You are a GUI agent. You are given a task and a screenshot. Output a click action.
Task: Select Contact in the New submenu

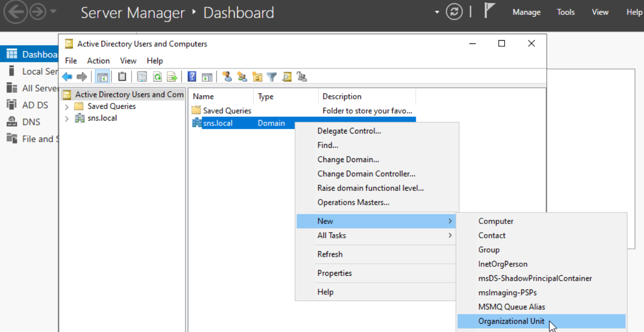tap(542, 235)
